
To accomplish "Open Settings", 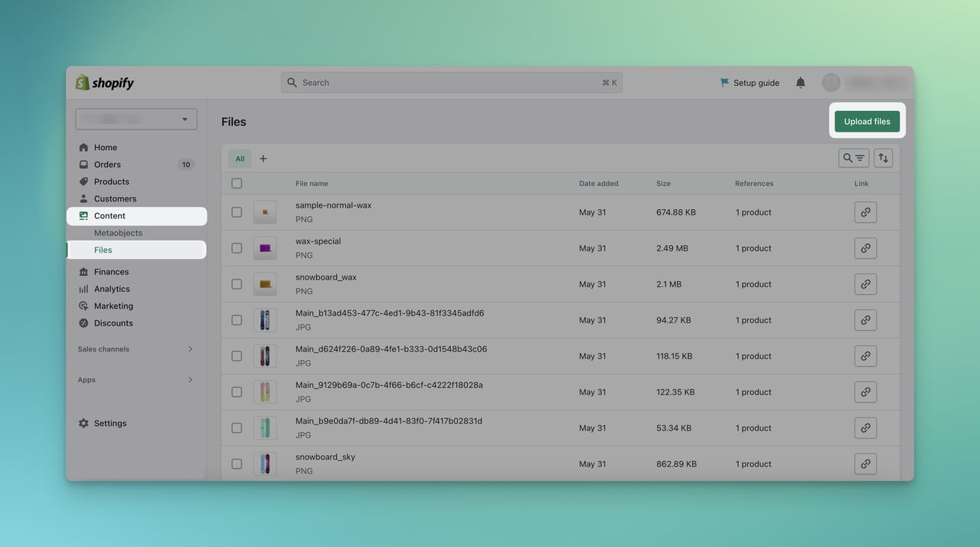I will [x=110, y=423].
